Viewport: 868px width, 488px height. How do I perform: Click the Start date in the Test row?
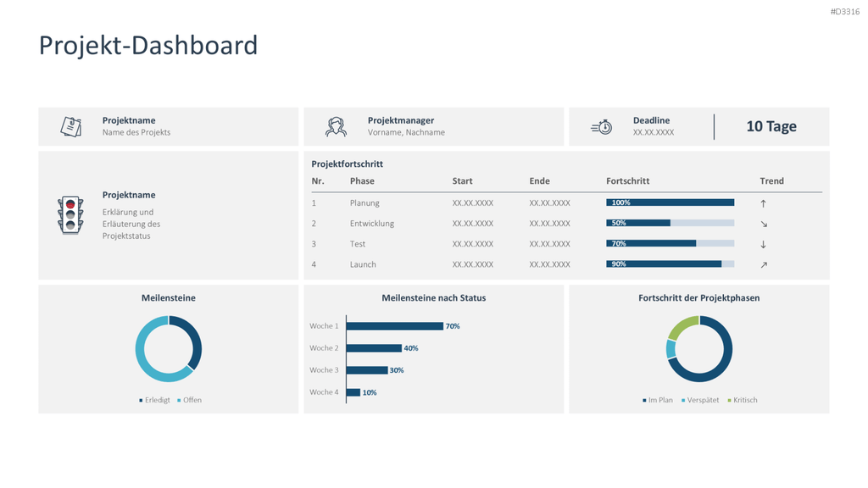pyautogui.click(x=473, y=244)
